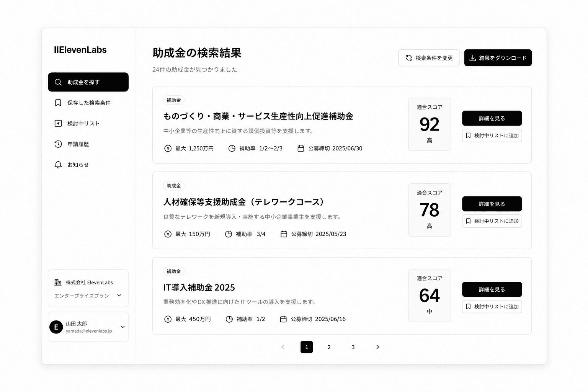The height and width of the screenshot is (392, 588).
Task: Jump to results page 3
Action: pyautogui.click(x=353, y=347)
